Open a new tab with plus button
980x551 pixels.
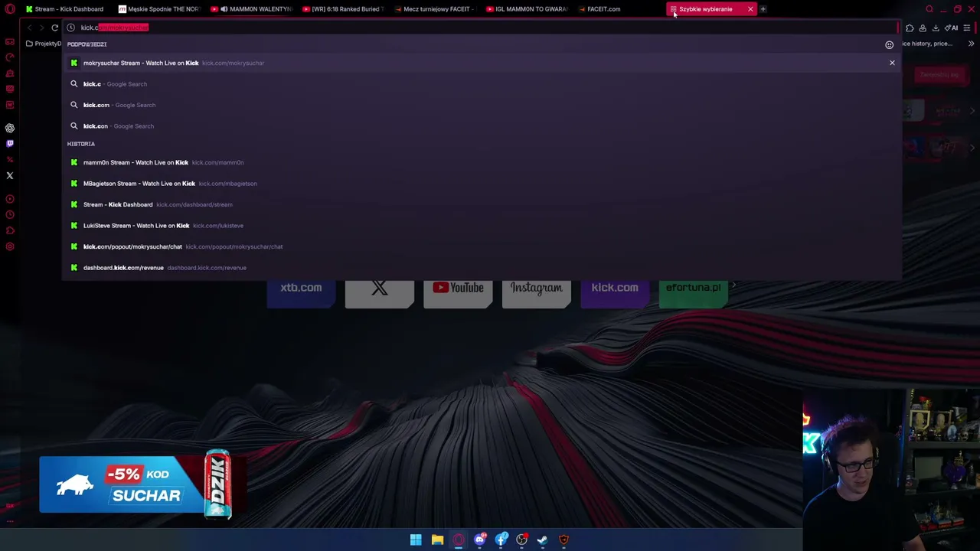(x=763, y=9)
